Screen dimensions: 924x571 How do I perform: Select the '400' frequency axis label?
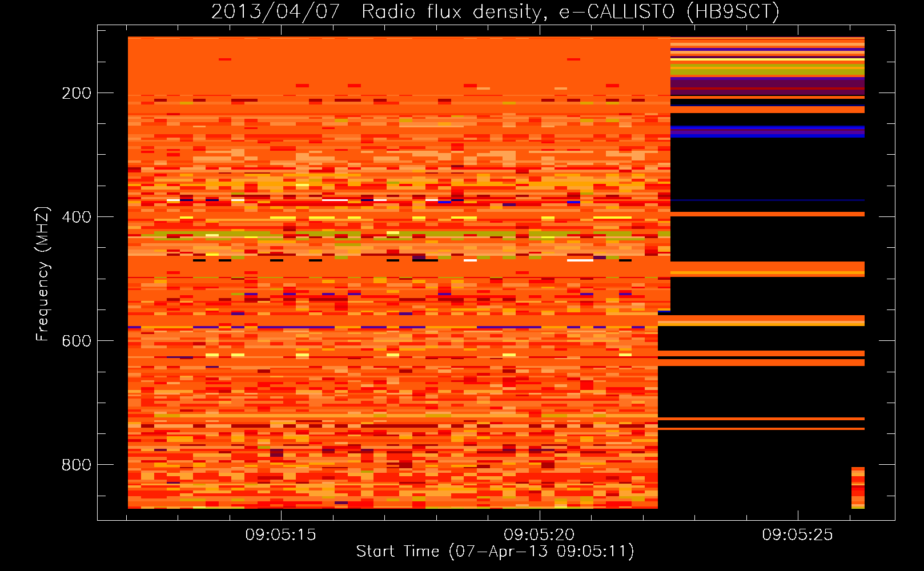pos(77,217)
